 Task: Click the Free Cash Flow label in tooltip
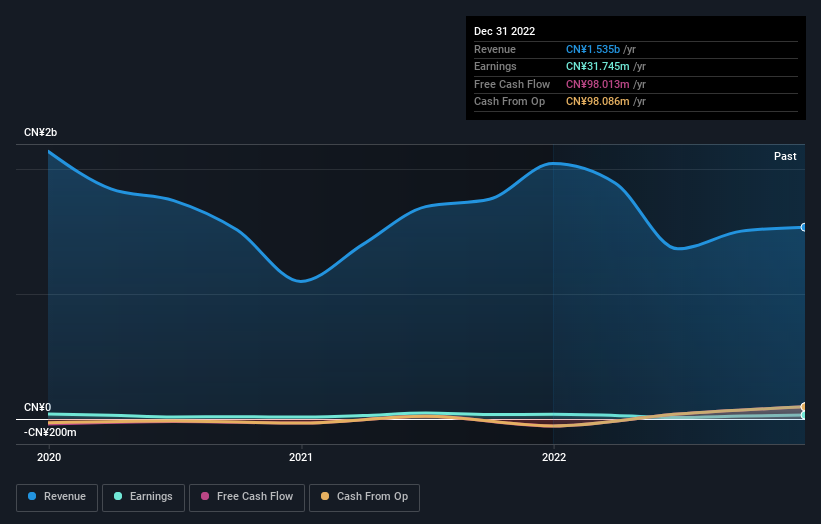coord(512,84)
